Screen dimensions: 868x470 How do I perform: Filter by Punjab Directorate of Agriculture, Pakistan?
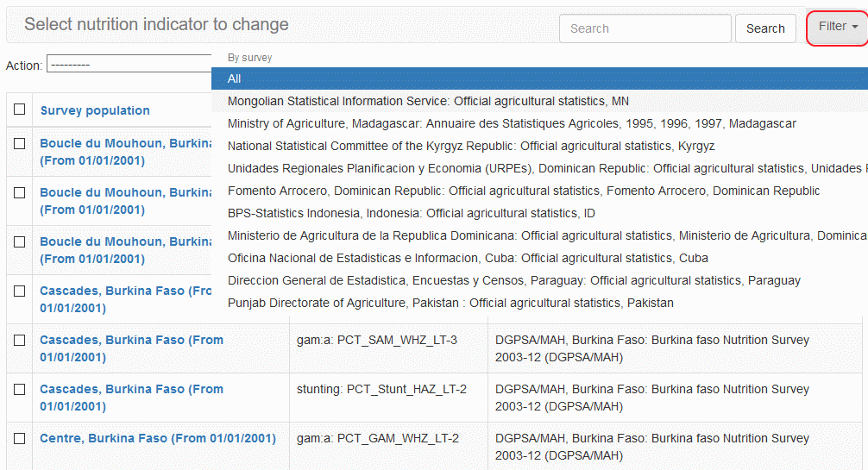pyautogui.click(x=450, y=303)
